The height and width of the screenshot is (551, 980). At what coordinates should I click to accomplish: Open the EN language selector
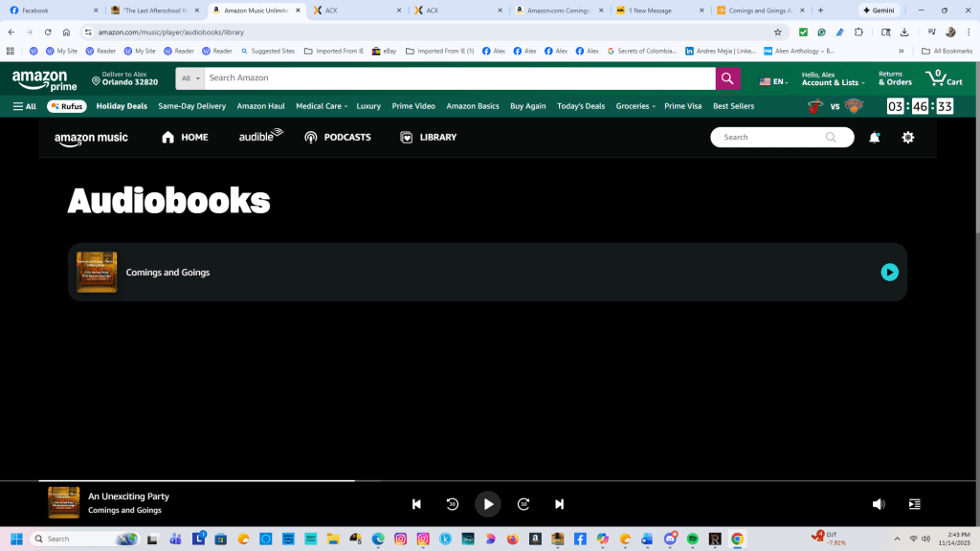click(x=773, y=81)
